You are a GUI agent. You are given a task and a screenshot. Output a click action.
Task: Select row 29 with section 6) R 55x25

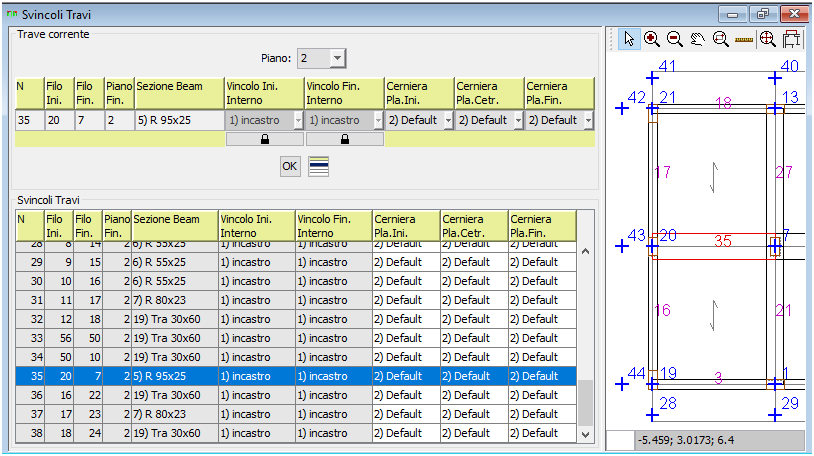(x=296, y=262)
